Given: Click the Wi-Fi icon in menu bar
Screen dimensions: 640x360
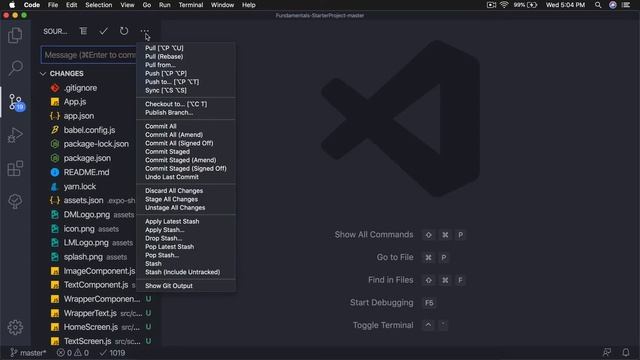Looking at the screenshot, I should (x=504, y=5).
